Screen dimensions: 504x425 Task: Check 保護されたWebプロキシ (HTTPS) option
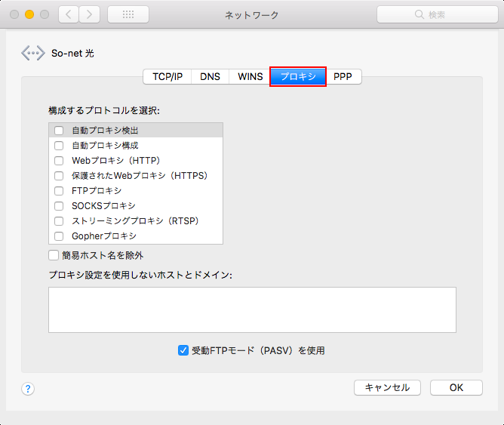click(59, 176)
